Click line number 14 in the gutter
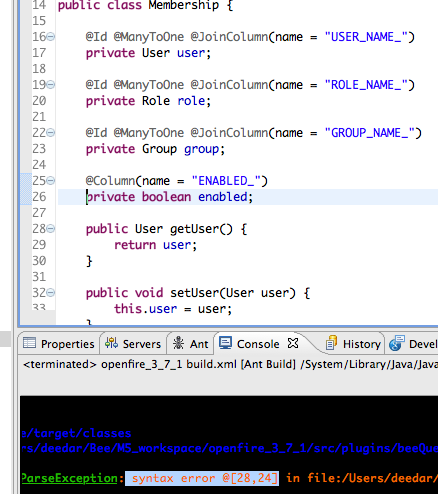The height and width of the screenshot is (494, 438). tap(39, 5)
